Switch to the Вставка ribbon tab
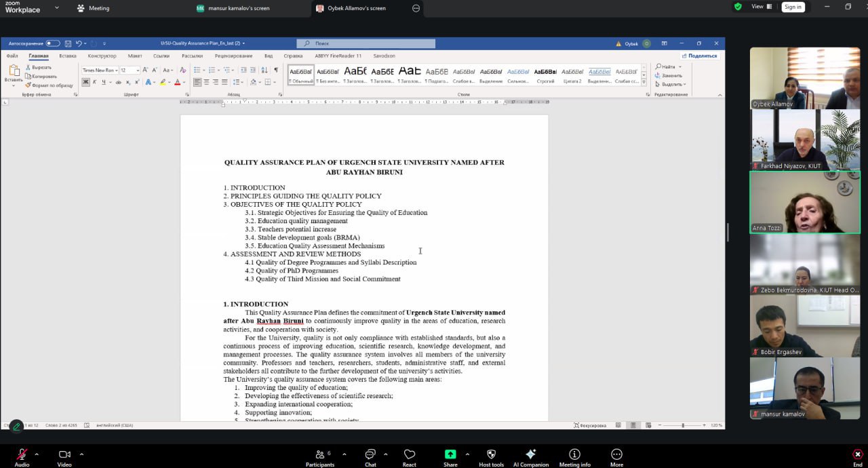The height and width of the screenshot is (468, 868). tap(68, 56)
